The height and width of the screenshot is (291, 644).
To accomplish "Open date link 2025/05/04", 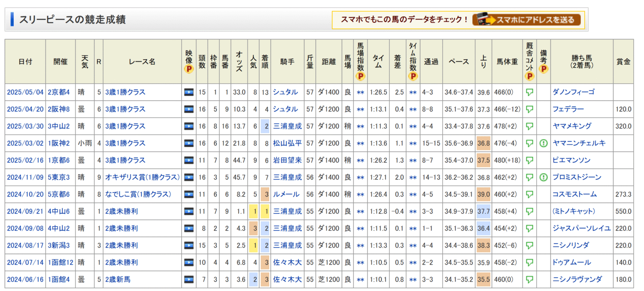I will click(x=25, y=92).
